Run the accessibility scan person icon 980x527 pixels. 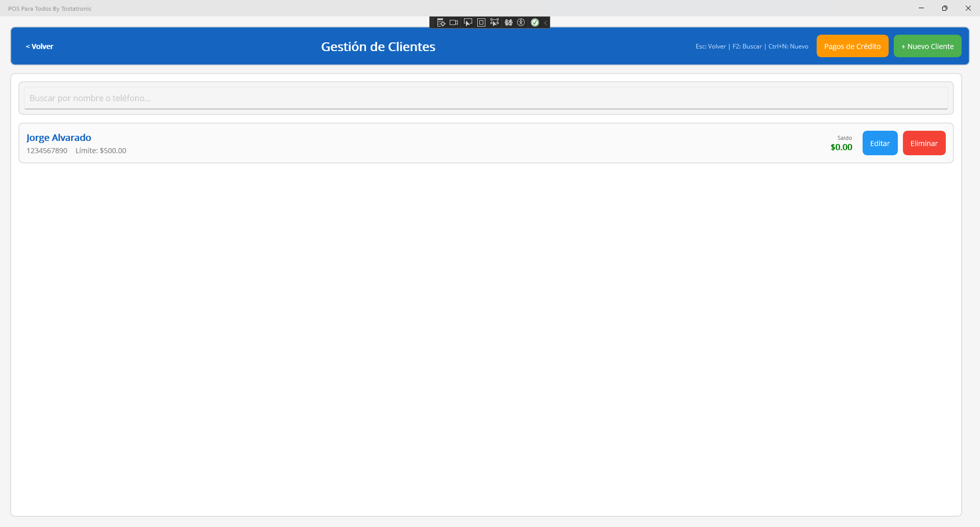pyautogui.click(x=521, y=22)
